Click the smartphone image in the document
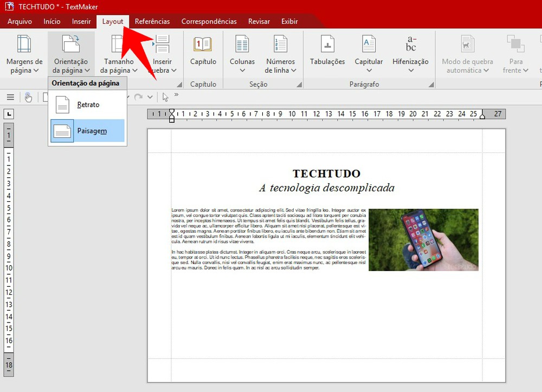This screenshot has width=542, height=392. point(424,240)
